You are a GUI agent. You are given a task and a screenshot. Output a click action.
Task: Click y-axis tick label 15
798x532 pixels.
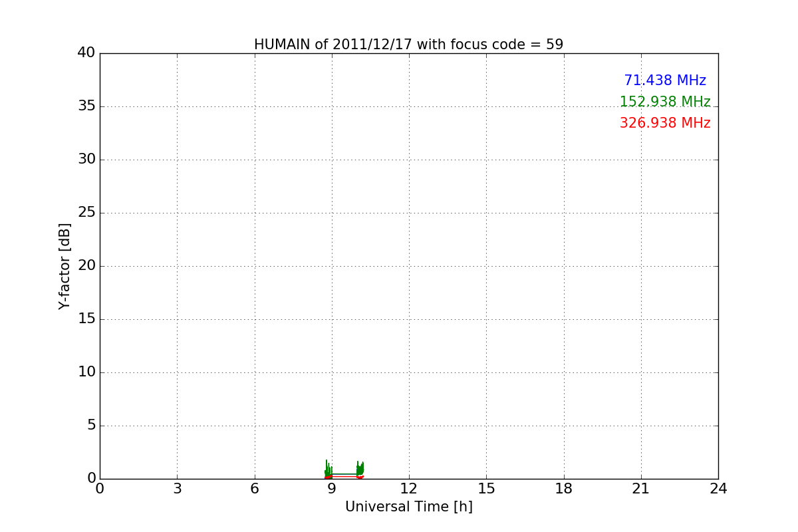pyautogui.click(x=86, y=319)
